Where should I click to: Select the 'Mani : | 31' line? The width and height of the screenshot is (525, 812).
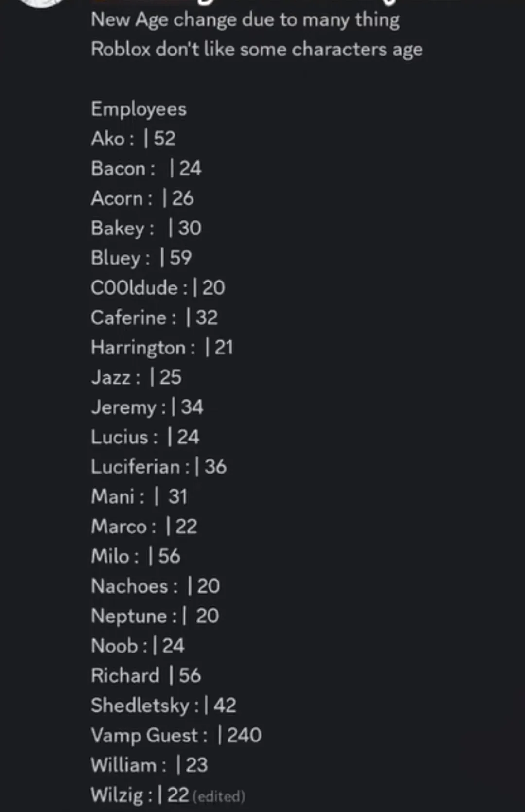pos(139,497)
